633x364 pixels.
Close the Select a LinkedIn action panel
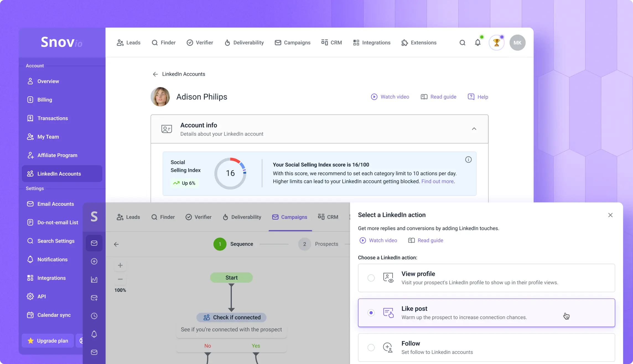pyautogui.click(x=610, y=215)
